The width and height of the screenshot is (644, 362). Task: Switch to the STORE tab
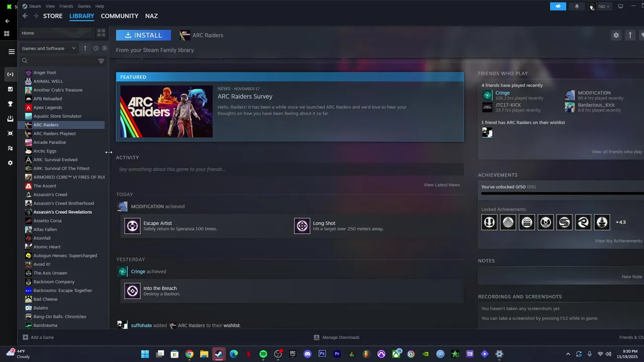point(53,16)
